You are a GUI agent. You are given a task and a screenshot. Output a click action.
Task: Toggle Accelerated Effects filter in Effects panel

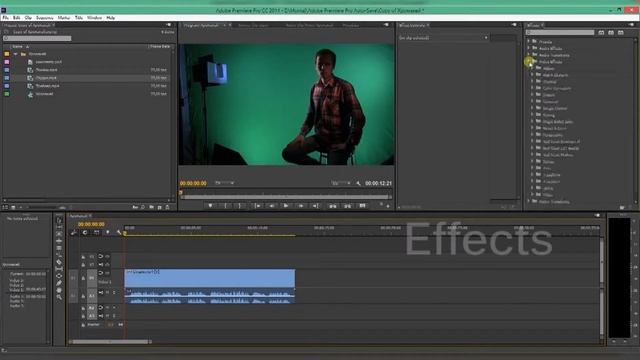601,32
